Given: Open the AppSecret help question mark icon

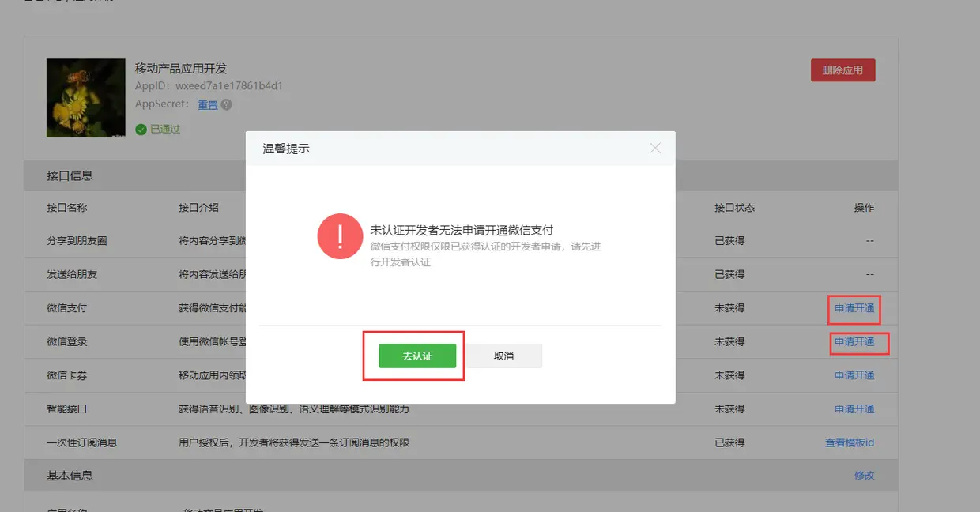Looking at the screenshot, I should pos(227,104).
